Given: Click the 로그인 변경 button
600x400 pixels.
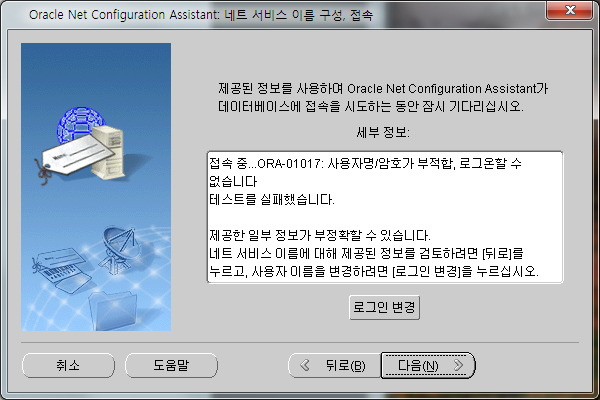Looking at the screenshot, I should pos(384,307).
